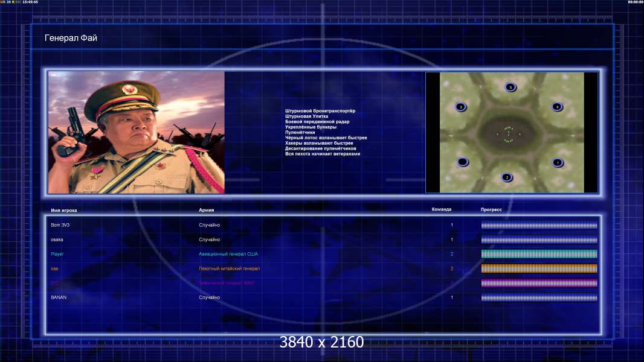Click the magenta progress bar

(539, 283)
